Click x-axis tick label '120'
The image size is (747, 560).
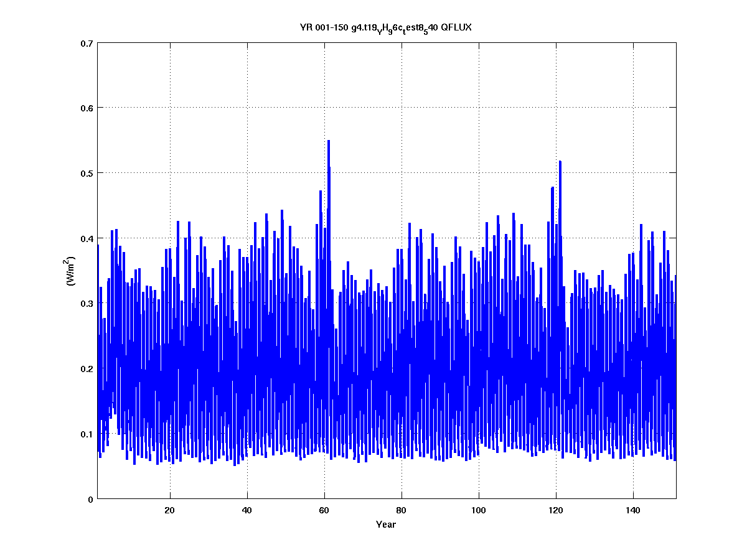556,510
